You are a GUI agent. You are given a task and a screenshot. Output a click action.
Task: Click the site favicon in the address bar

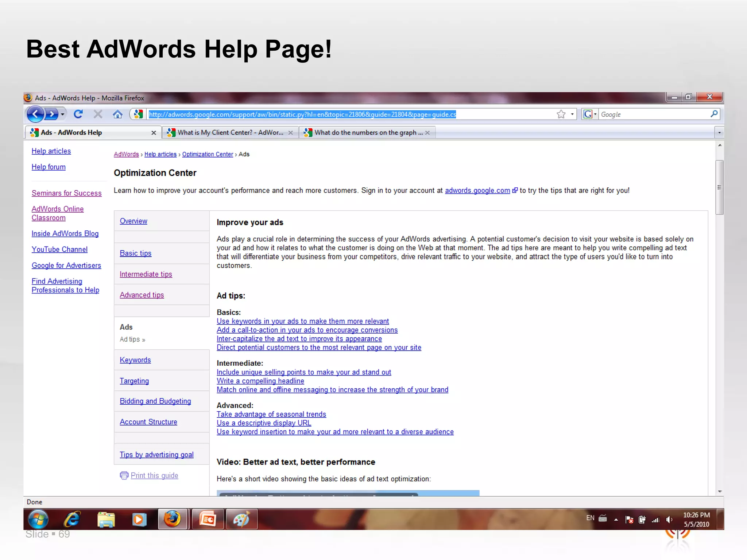click(x=138, y=114)
